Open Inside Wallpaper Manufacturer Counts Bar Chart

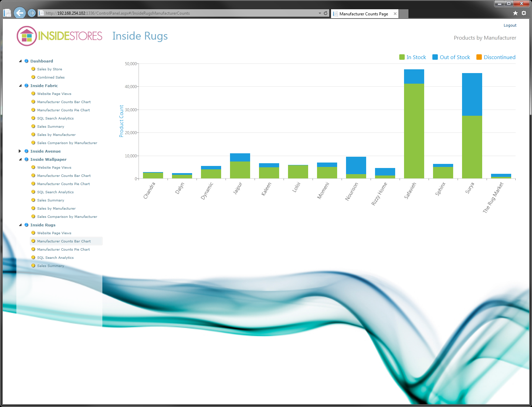(x=64, y=176)
